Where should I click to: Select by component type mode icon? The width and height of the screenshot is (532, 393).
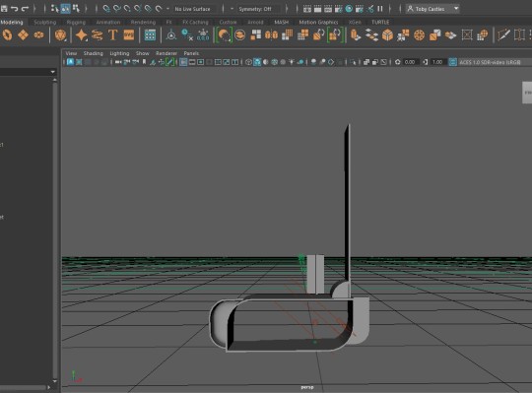(x=76, y=9)
